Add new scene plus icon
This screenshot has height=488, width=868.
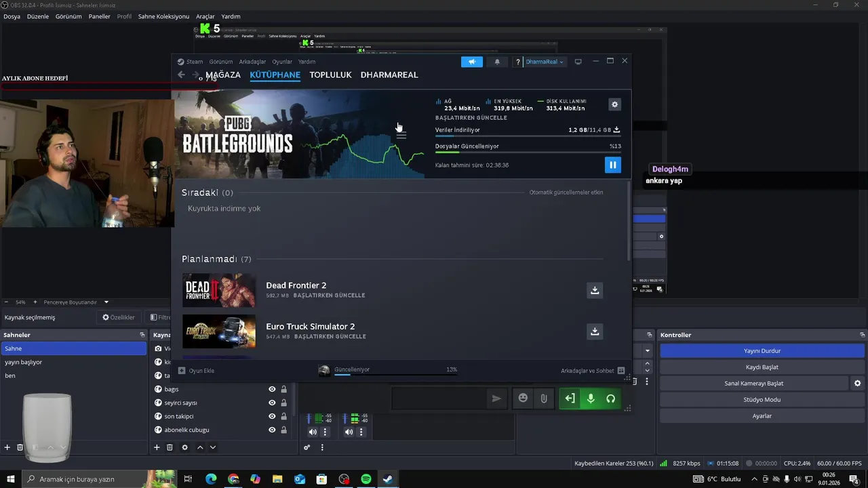[x=7, y=447]
